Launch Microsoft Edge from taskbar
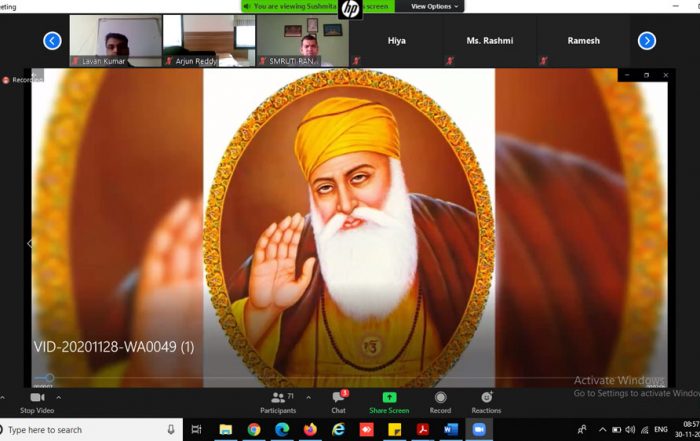 point(282,429)
